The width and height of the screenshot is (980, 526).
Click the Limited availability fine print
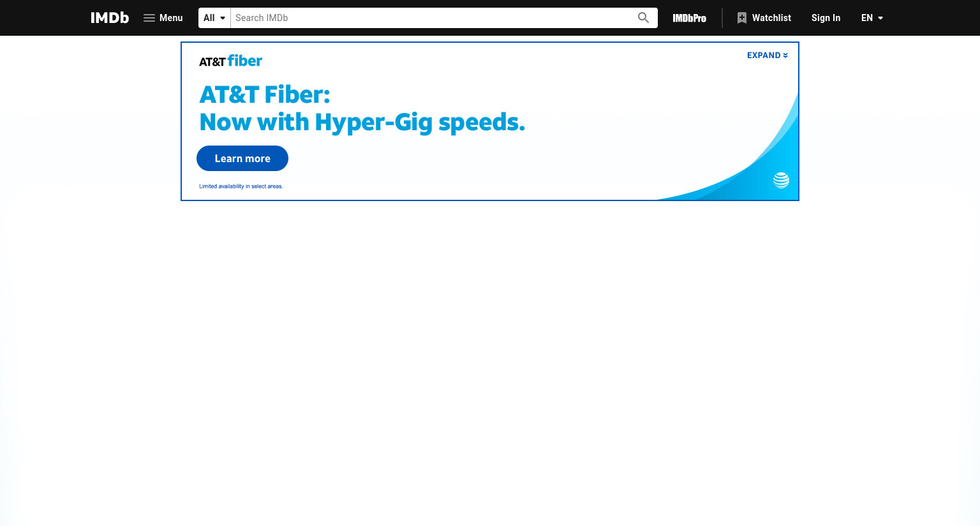click(241, 186)
